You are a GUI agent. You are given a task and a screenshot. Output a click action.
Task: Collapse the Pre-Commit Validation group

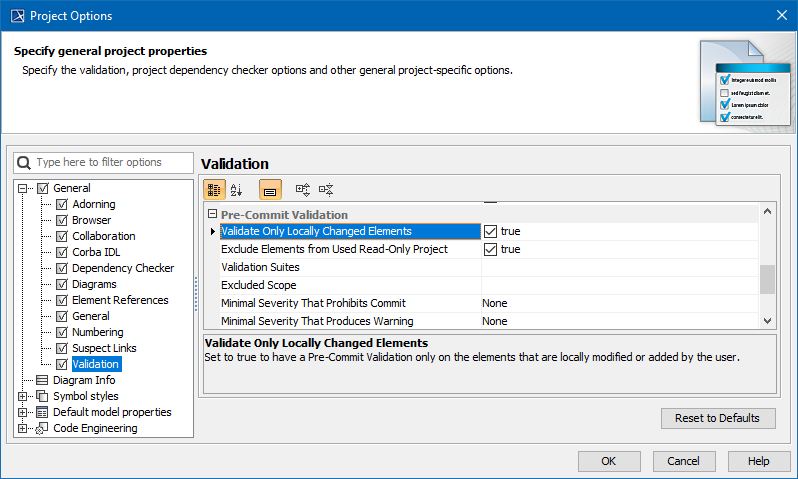coord(212,214)
